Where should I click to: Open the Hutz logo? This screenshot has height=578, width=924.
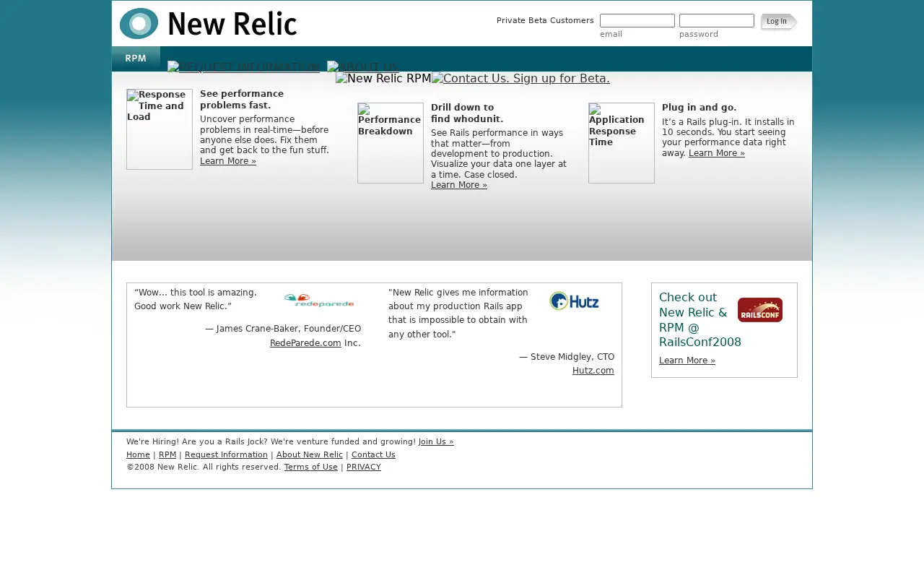click(574, 301)
